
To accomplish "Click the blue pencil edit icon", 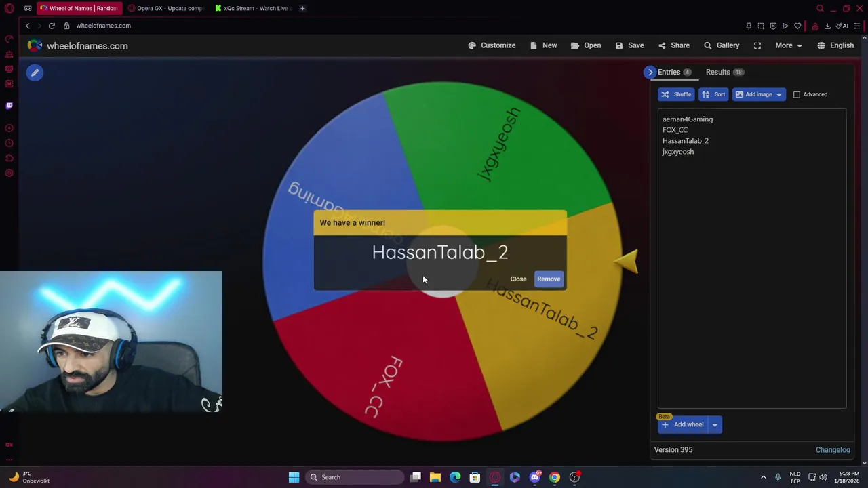I will [35, 73].
